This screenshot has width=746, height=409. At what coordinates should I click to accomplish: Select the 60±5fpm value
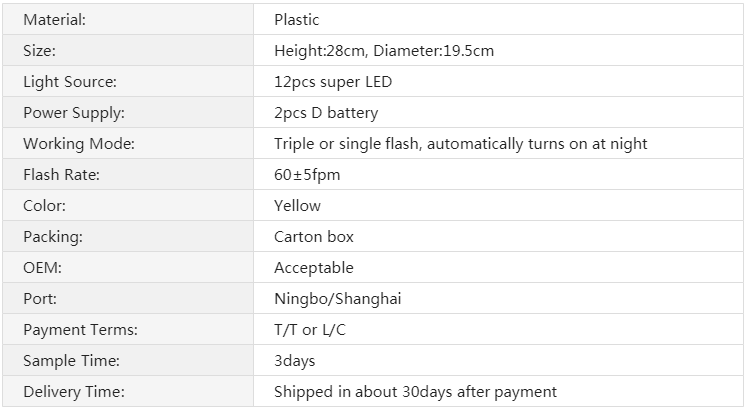pyautogui.click(x=307, y=175)
